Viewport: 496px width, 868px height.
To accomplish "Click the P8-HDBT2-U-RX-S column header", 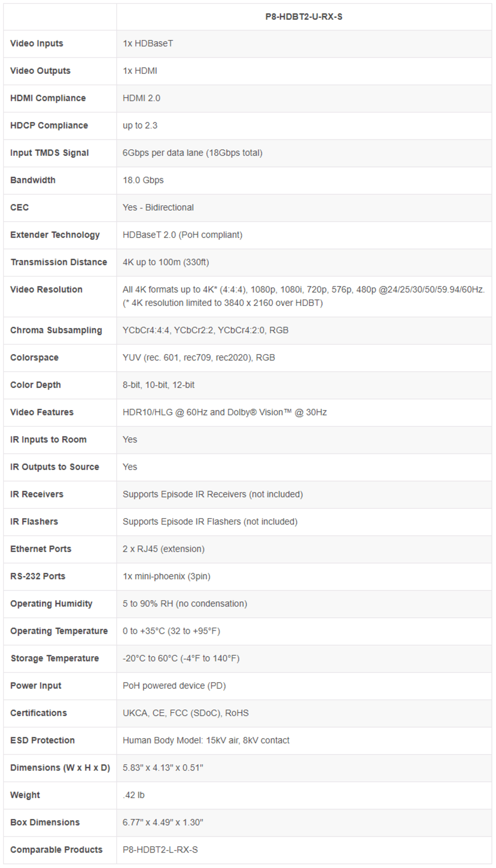I will tap(304, 17).
